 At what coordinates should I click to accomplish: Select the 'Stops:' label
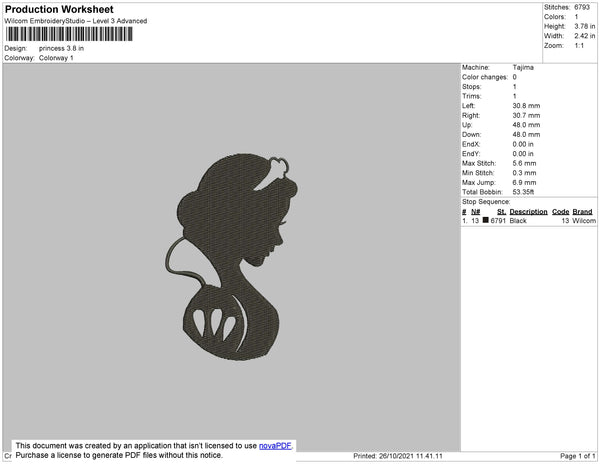[471, 86]
